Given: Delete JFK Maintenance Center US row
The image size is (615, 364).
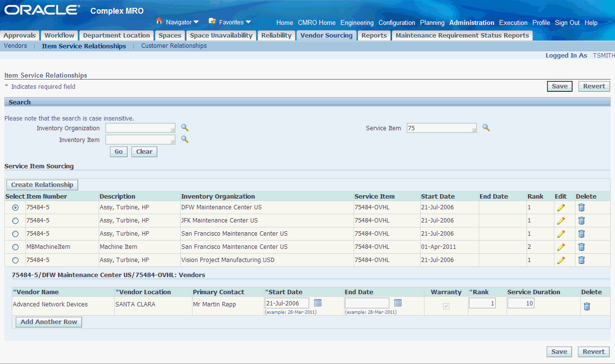Looking at the screenshot, I should click(x=581, y=221).
